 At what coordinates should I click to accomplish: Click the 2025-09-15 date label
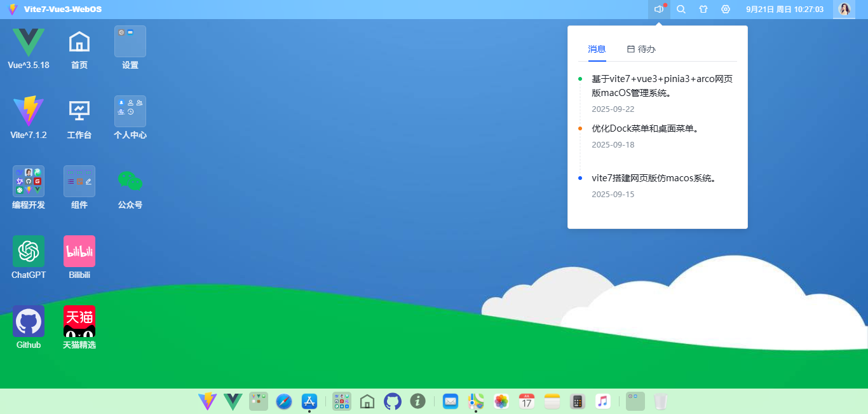tap(613, 195)
